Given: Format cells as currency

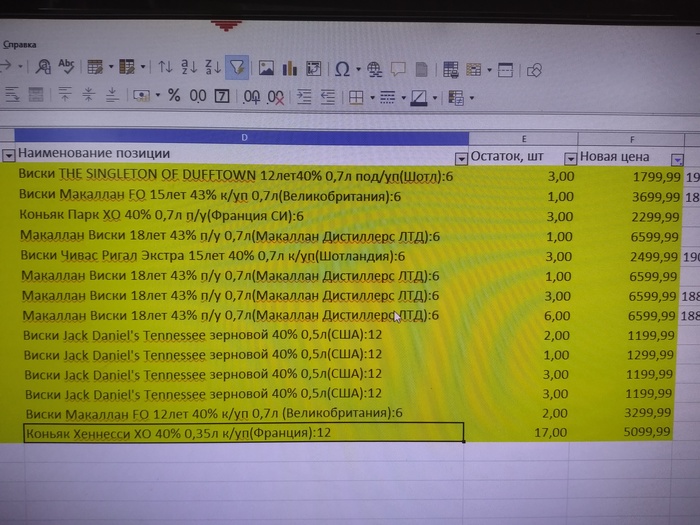Looking at the screenshot, I should [x=142, y=96].
